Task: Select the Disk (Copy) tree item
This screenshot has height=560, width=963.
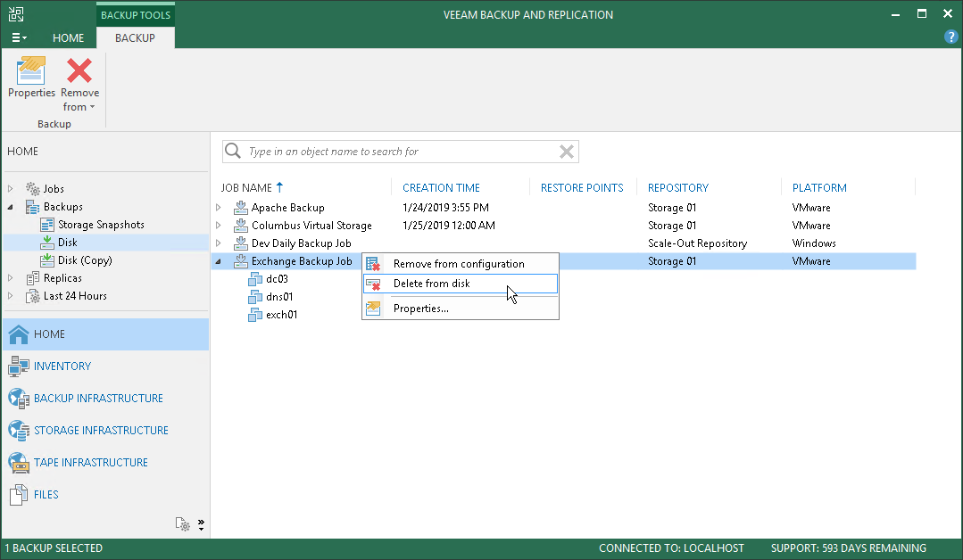Action: tap(85, 260)
